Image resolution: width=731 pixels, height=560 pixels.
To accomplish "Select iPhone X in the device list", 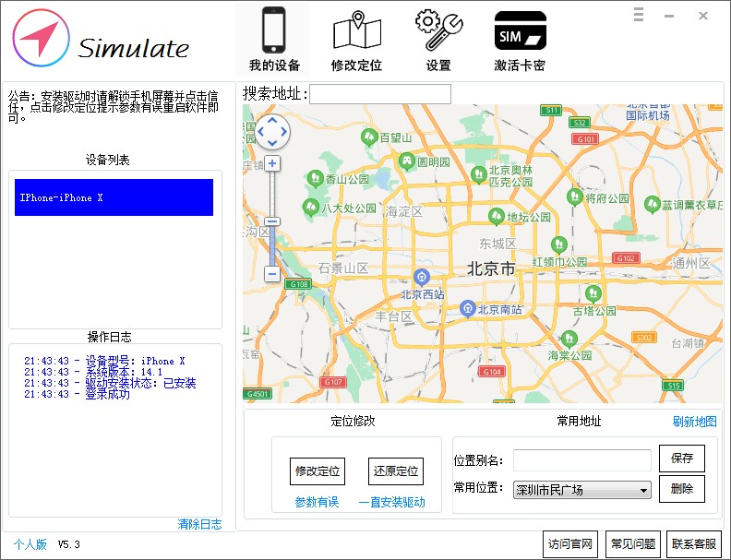I will pos(114,197).
